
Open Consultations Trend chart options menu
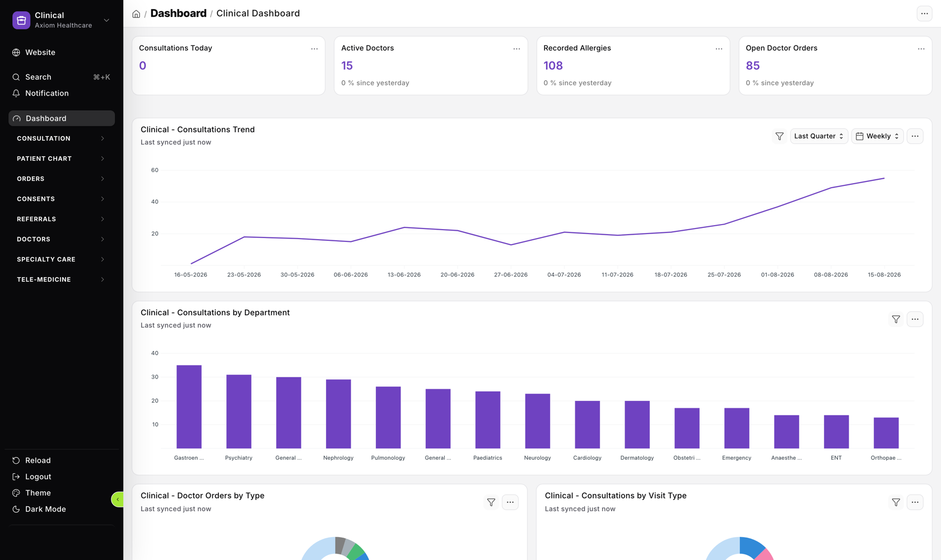coord(915,136)
